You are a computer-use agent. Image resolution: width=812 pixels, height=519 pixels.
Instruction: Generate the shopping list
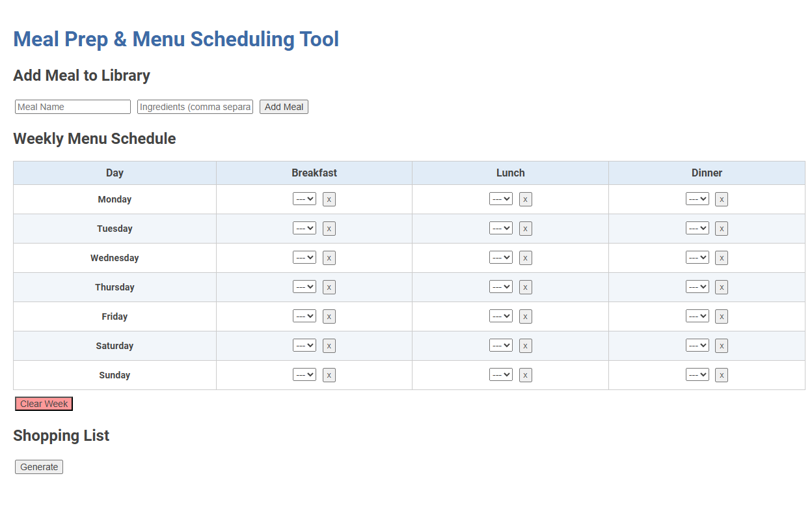pos(38,466)
